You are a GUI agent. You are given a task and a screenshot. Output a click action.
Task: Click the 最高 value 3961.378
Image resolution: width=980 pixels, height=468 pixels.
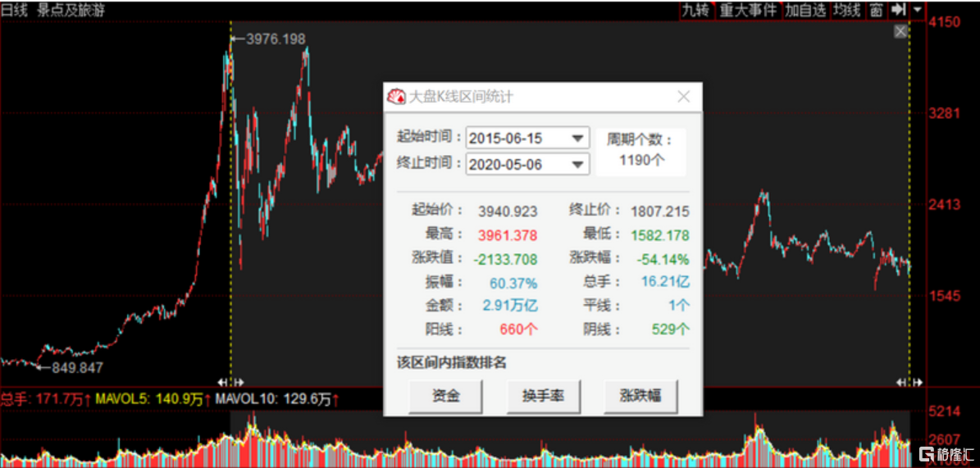pos(508,235)
